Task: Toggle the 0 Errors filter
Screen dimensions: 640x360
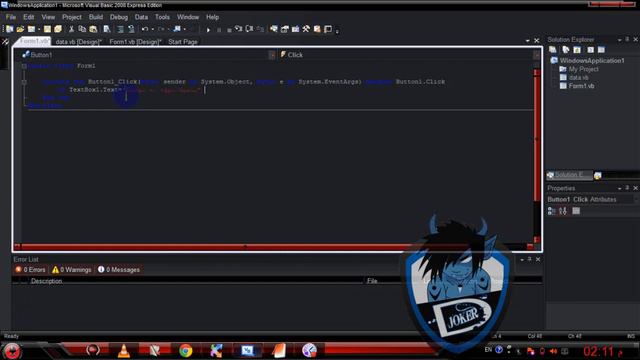Action: 31,270
